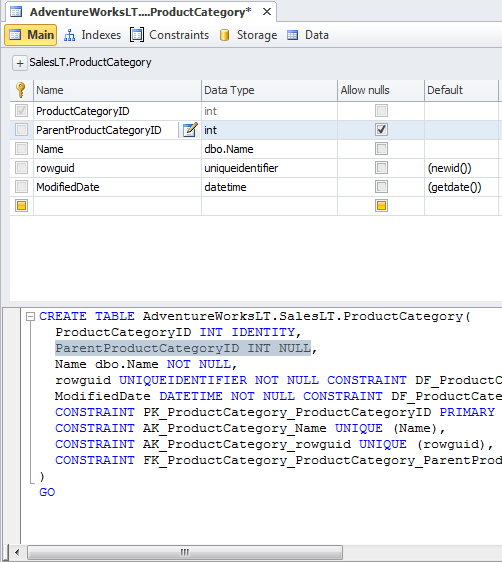Image resolution: width=502 pixels, height=562 pixels.
Task: Click the empty name field of new row
Action: [x=117, y=206]
